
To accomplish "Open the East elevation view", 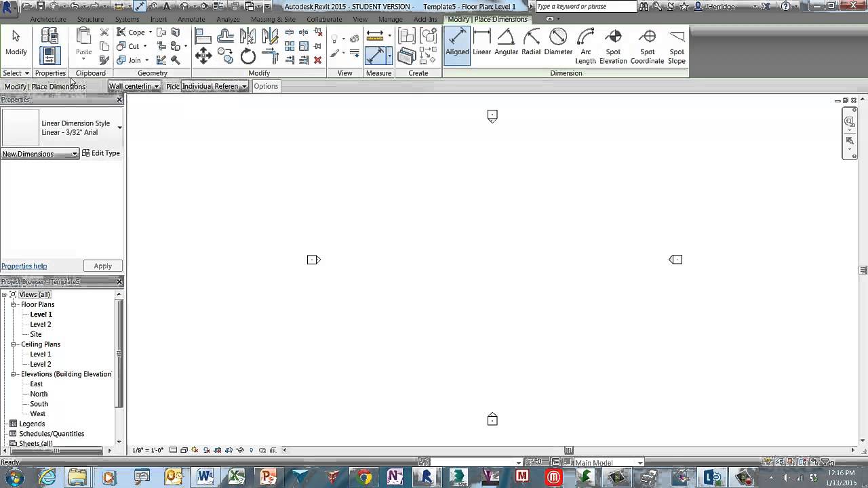I will pyautogui.click(x=37, y=384).
